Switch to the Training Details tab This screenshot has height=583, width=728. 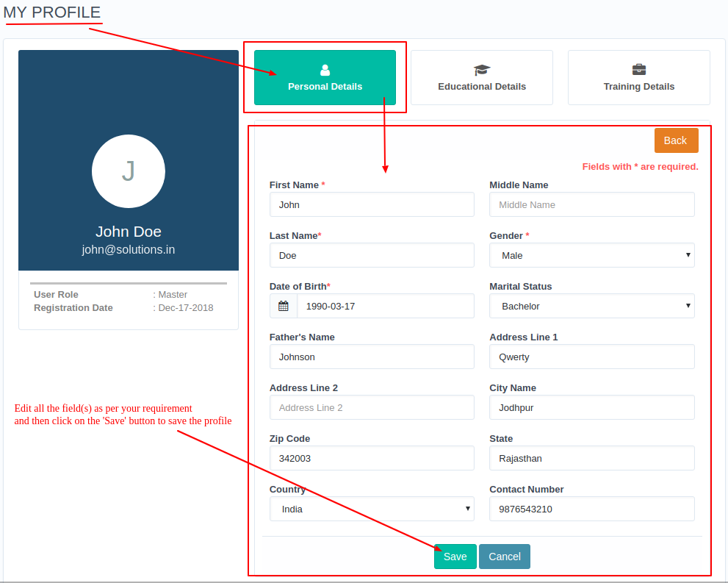[639, 78]
